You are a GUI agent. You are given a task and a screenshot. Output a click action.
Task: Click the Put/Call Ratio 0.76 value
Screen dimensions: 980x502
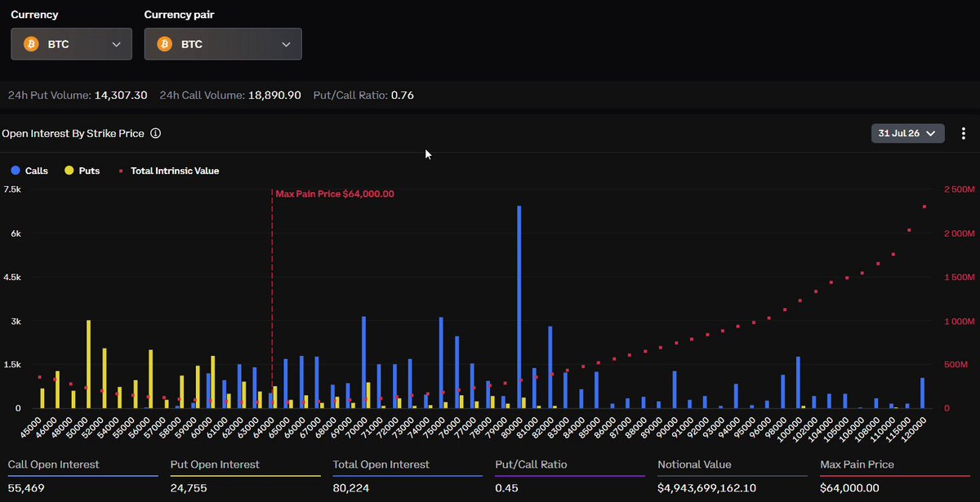(403, 96)
